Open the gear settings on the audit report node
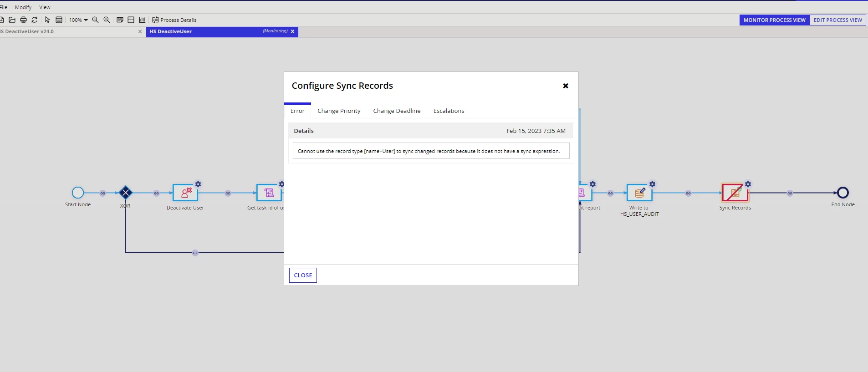Screen dimensions: 868x372 click(592, 184)
